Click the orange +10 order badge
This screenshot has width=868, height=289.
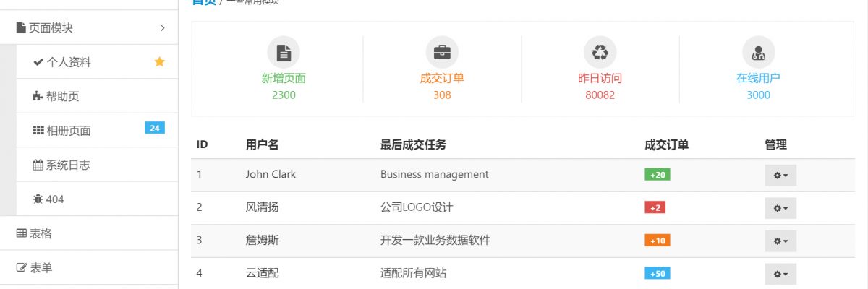click(658, 241)
